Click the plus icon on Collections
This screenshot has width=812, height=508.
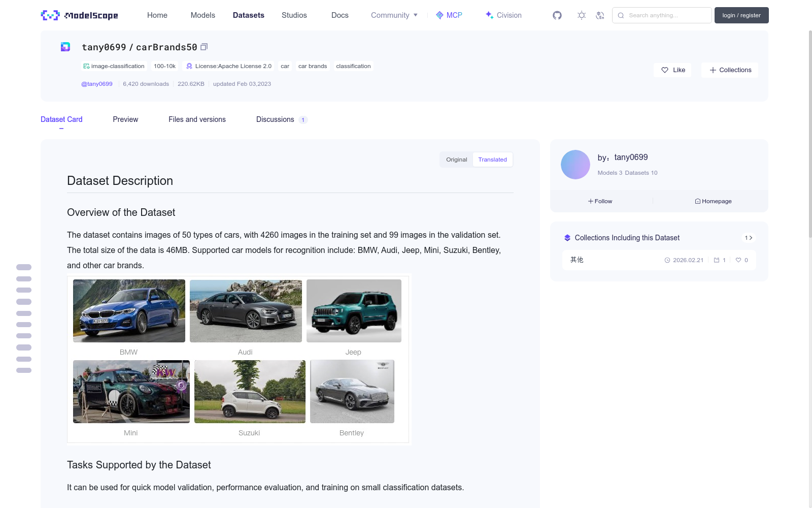click(x=713, y=70)
